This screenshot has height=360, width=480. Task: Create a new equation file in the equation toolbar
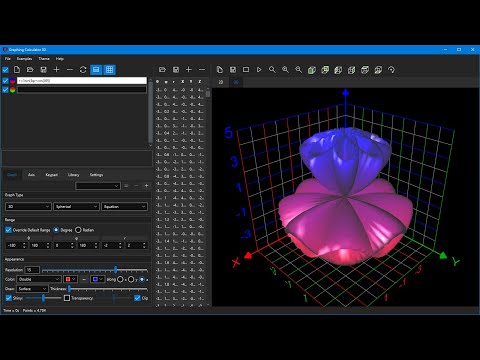pyautogui.click(x=17, y=70)
